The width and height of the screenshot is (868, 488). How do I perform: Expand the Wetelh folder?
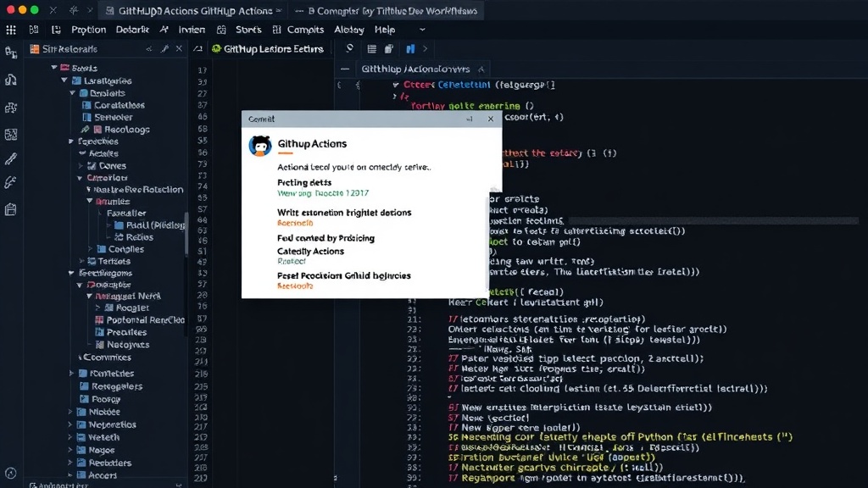(70, 437)
